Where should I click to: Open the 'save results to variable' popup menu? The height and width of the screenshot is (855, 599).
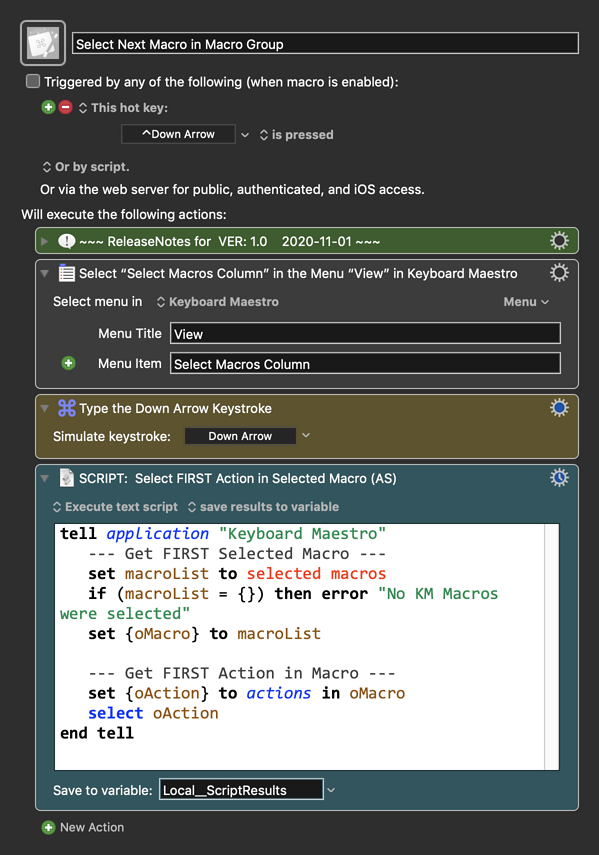pyautogui.click(x=263, y=507)
